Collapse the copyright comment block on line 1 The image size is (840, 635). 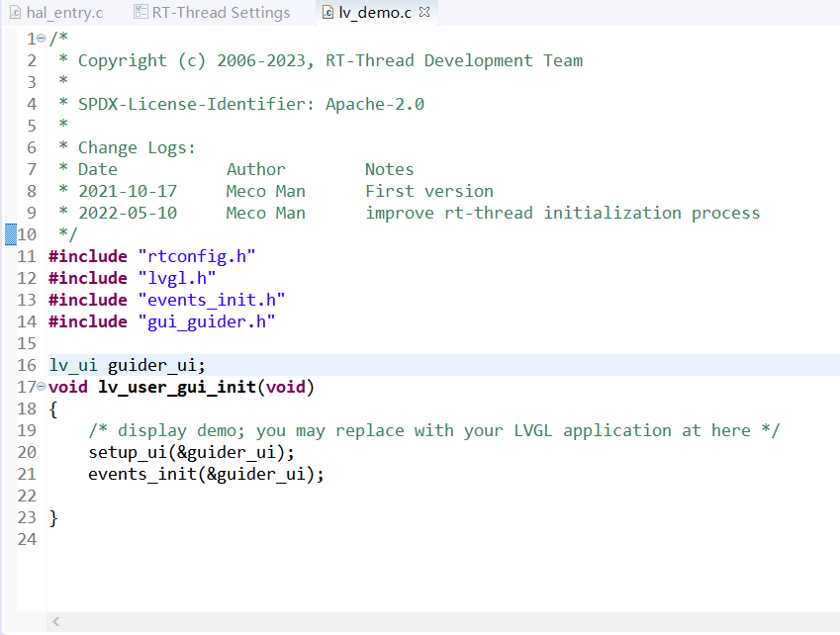click(40, 39)
